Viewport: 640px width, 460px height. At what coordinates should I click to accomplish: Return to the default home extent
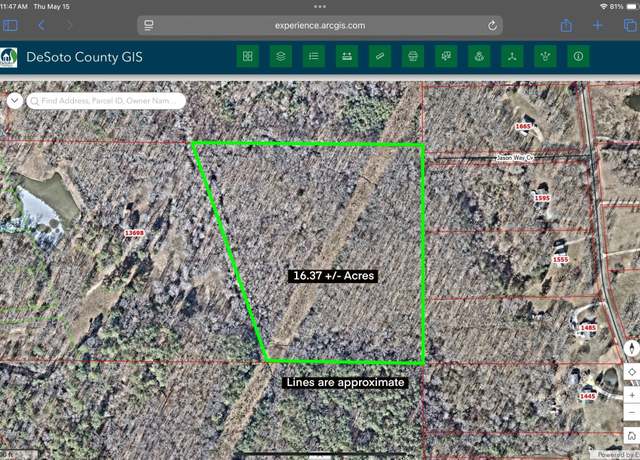[x=632, y=436]
